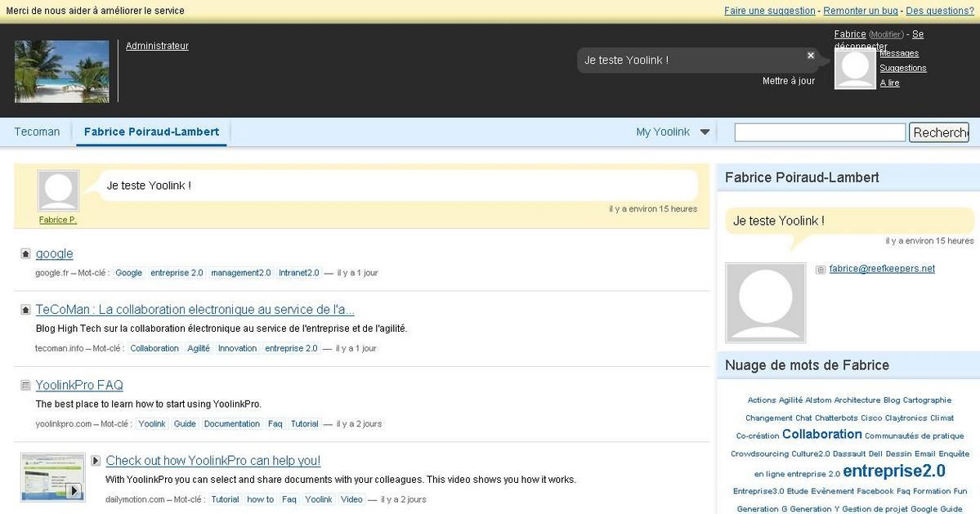Click the large profile picture in the sidebar
This screenshot has height=514, width=980.
[766, 302]
